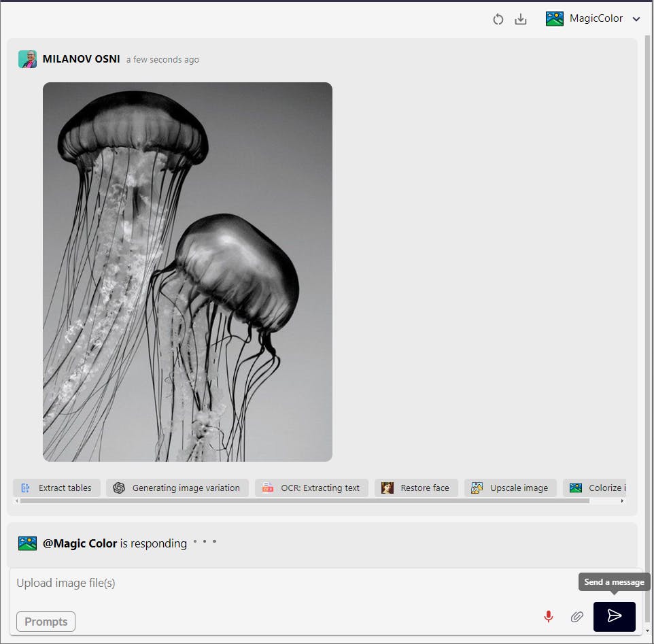Choose the Generating image variation chip
The width and height of the screenshot is (654, 644).
coord(177,488)
